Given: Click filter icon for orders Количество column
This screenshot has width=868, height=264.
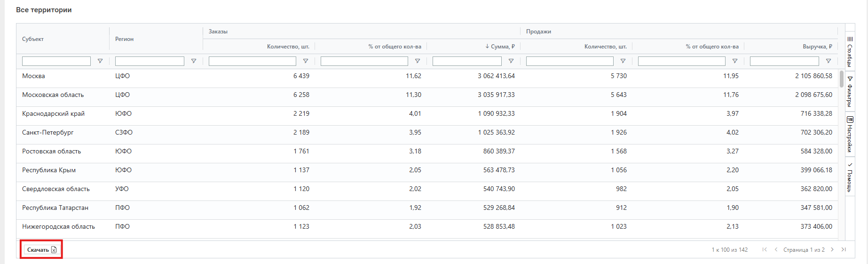Looking at the screenshot, I should (x=305, y=61).
